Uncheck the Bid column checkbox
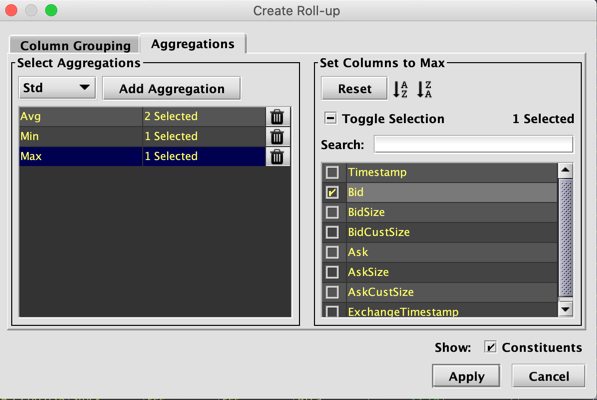 (332, 192)
